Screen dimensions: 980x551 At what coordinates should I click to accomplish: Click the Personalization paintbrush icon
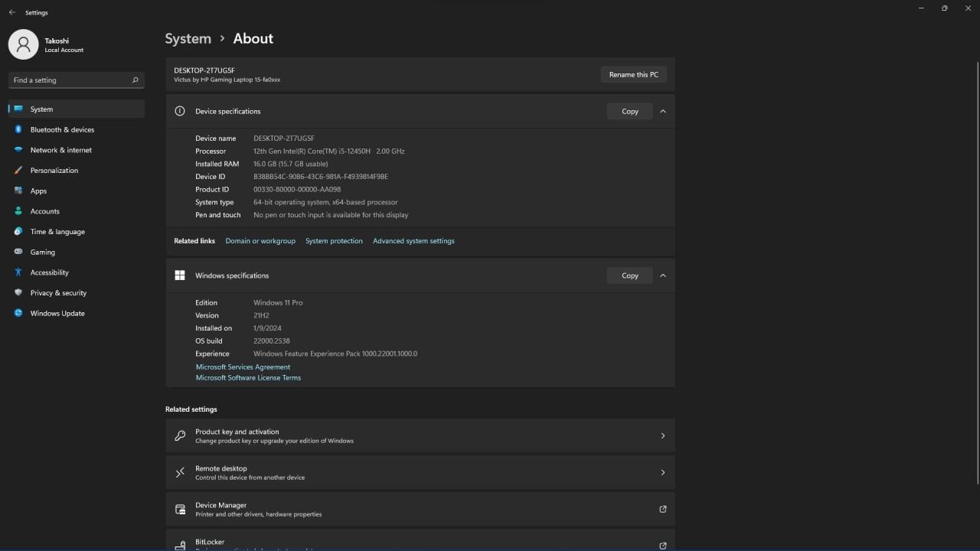coord(18,170)
